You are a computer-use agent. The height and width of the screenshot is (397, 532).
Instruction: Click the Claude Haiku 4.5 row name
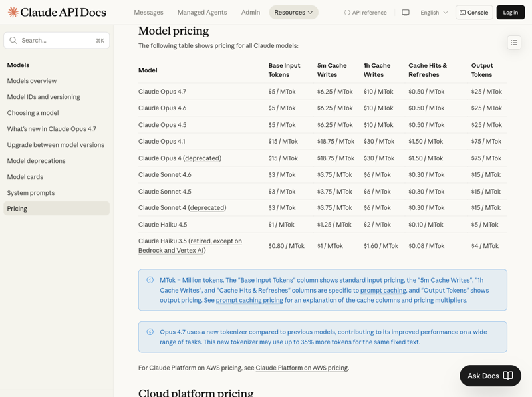pyautogui.click(x=162, y=225)
